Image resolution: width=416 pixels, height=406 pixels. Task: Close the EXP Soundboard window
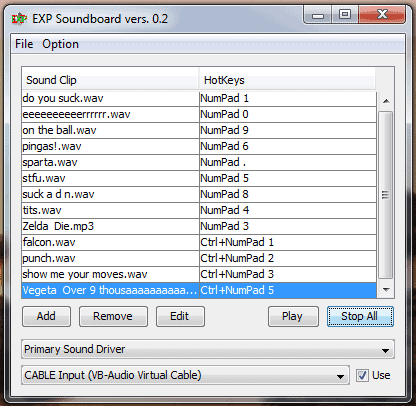tap(382, 15)
